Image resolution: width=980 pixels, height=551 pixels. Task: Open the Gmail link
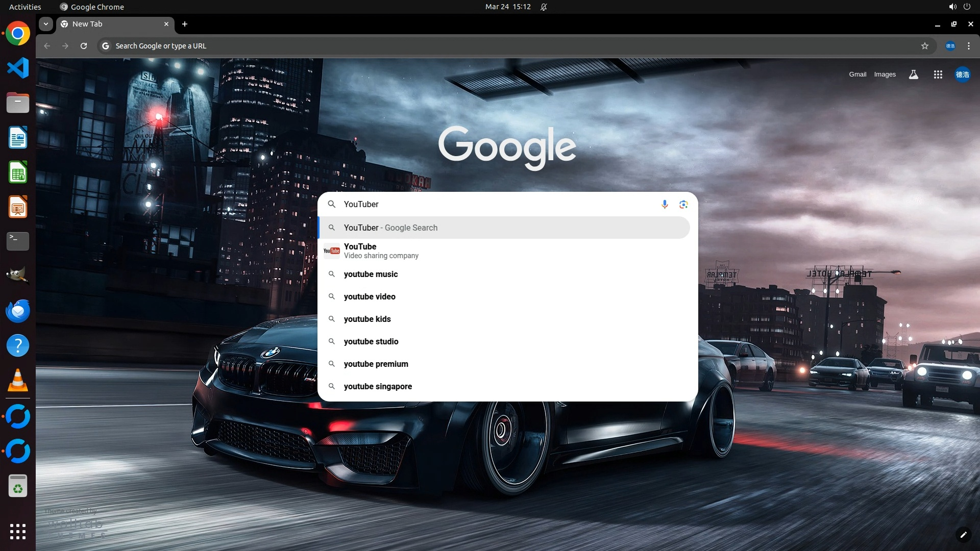coord(857,74)
